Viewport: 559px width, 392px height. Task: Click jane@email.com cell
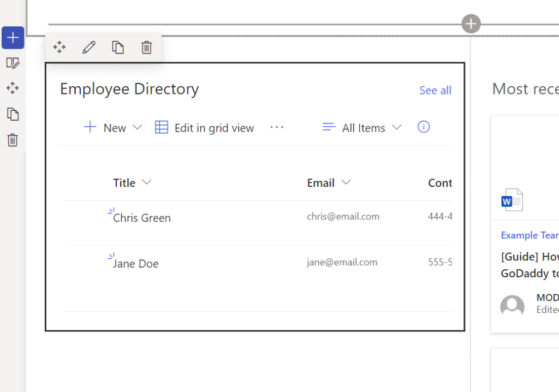click(342, 262)
